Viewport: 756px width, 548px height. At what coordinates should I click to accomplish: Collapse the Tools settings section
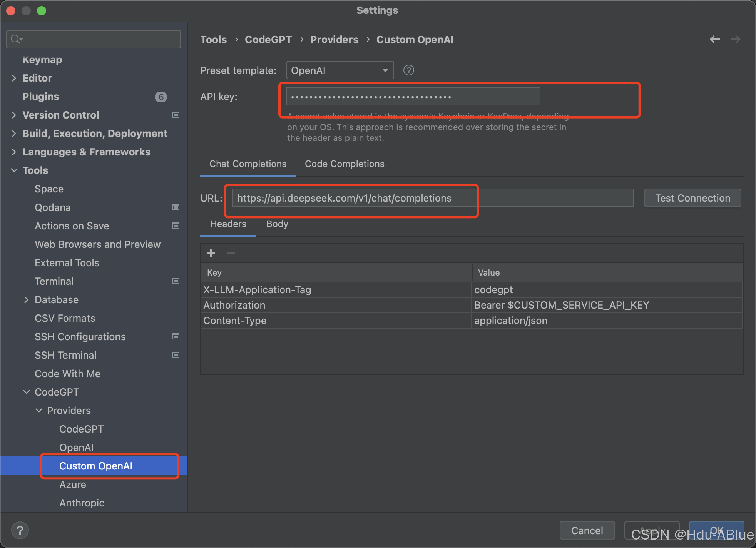14,170
